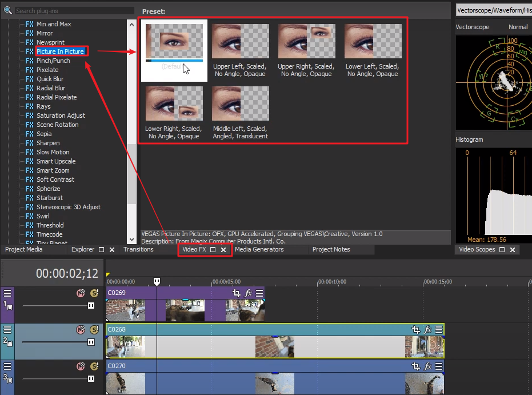Mute track 1

81,293
